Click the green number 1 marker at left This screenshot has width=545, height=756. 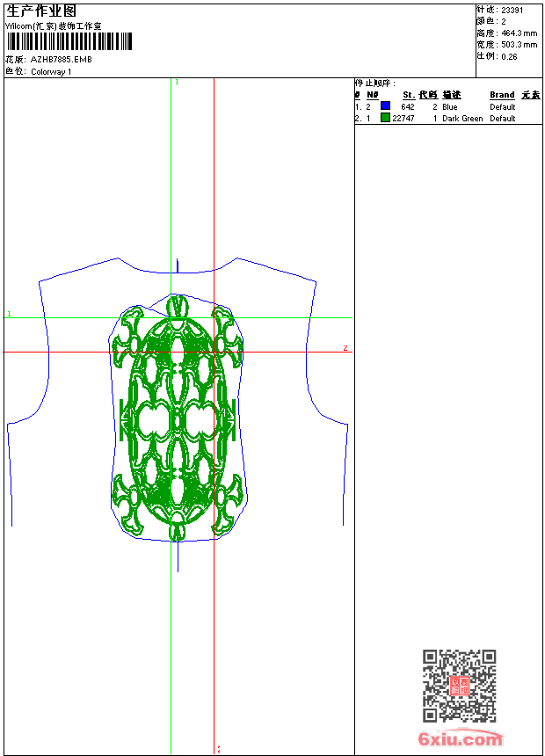coord(9,314)
